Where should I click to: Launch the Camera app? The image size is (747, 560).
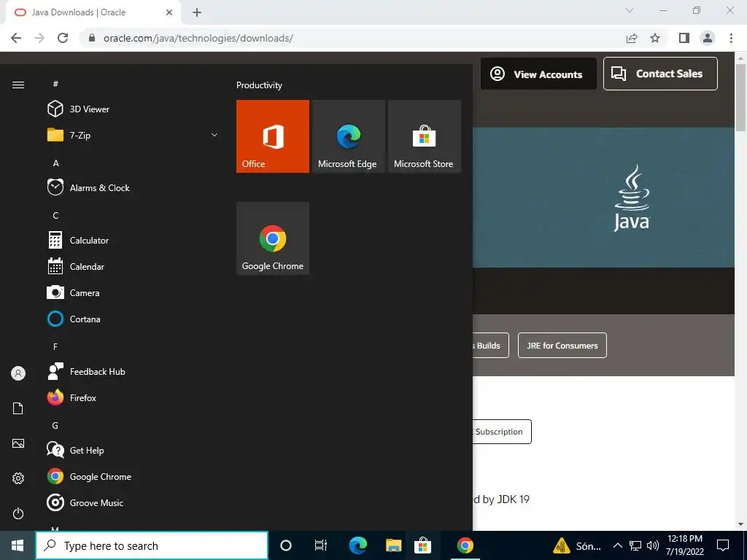[133, 293]
